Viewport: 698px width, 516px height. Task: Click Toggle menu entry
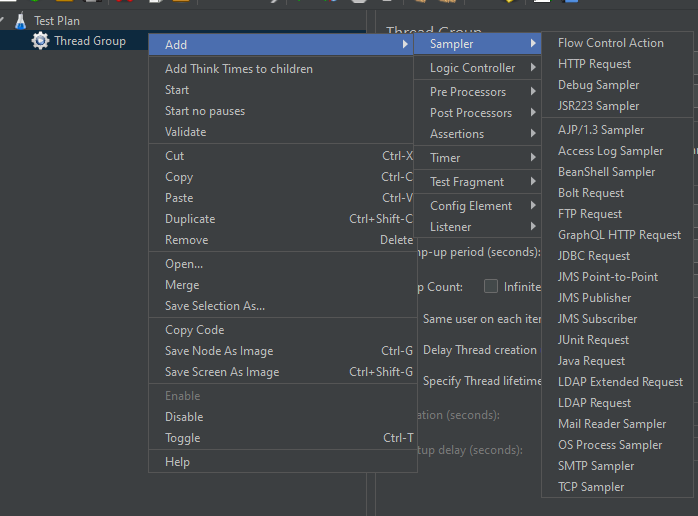pos(281,438)
